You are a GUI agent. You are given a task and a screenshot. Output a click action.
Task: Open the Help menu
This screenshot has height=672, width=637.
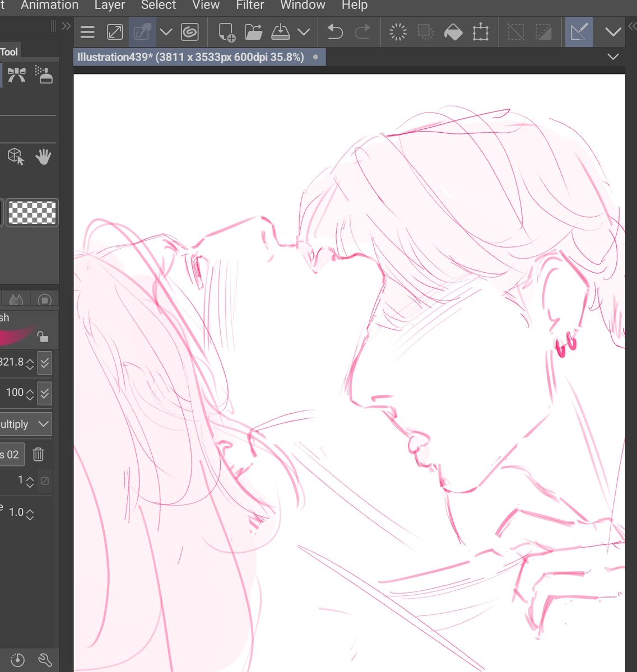[x=355, y=6]
